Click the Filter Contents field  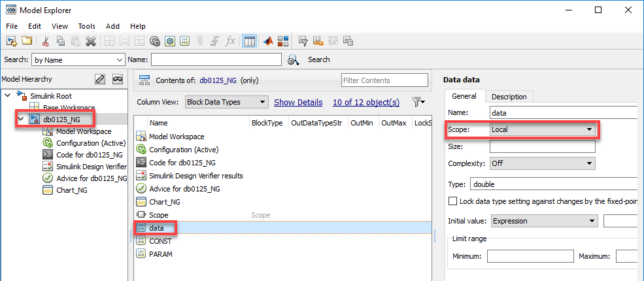tap(384, 80)
